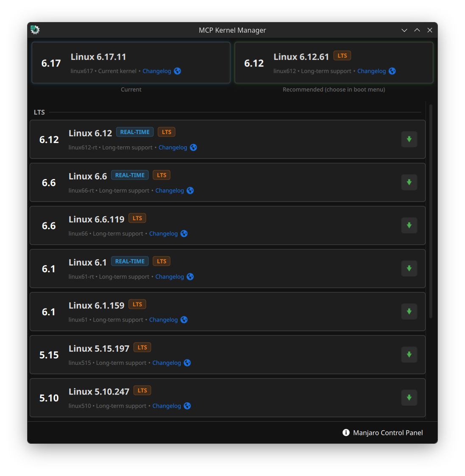This screenshot has height=476, width=465.
Task: Open the Manjaro Control Panel button
Action: pyautogui.click(x=387, y=433)
